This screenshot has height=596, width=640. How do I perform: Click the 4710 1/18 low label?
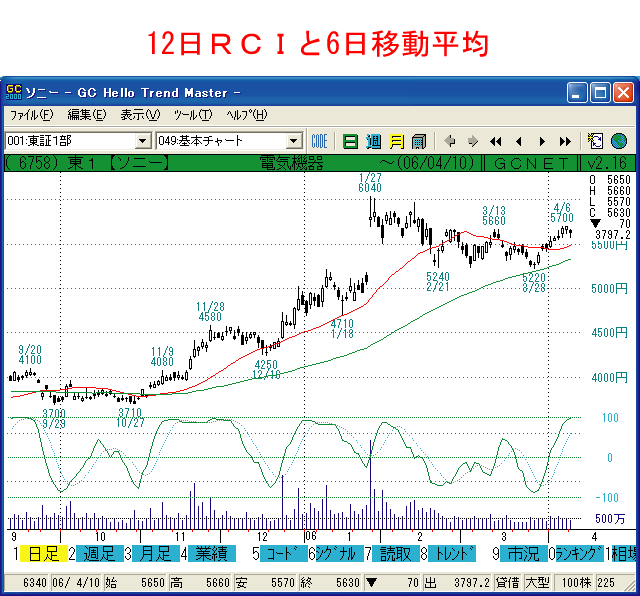342,329
